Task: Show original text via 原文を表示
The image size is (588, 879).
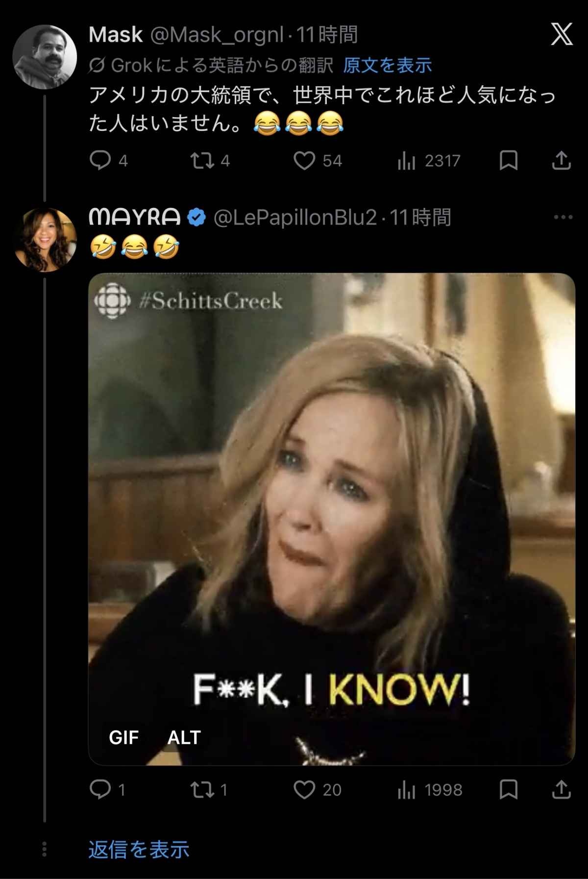Action: coord(387,65)
